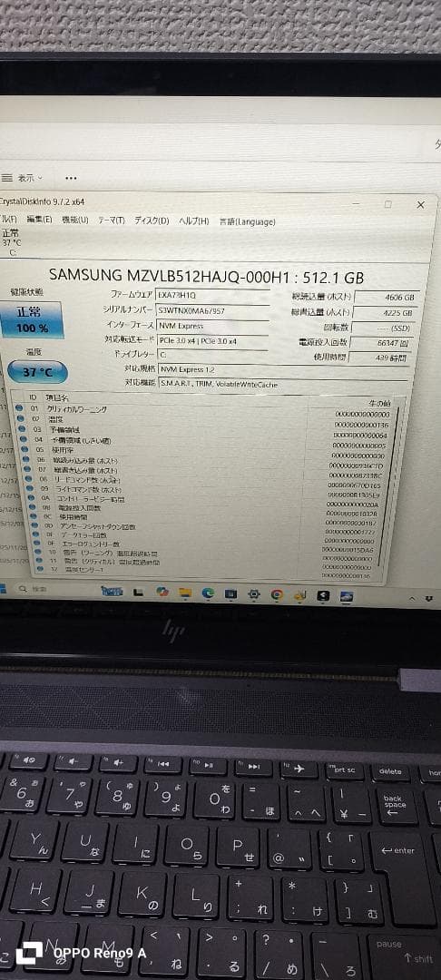
Task: Click total host writes value 4225 GB
Action: 386,312
